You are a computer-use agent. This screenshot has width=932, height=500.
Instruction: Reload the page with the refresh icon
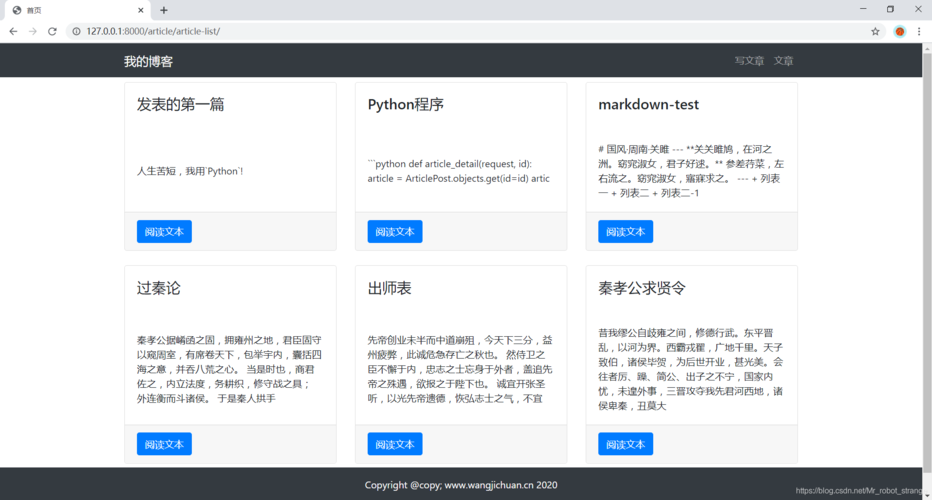52,32
